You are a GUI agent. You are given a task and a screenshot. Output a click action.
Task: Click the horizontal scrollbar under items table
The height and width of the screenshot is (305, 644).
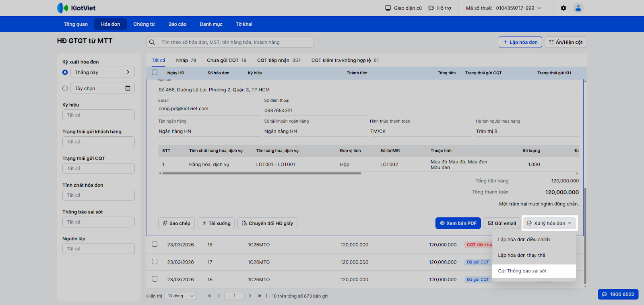[262, 174]
